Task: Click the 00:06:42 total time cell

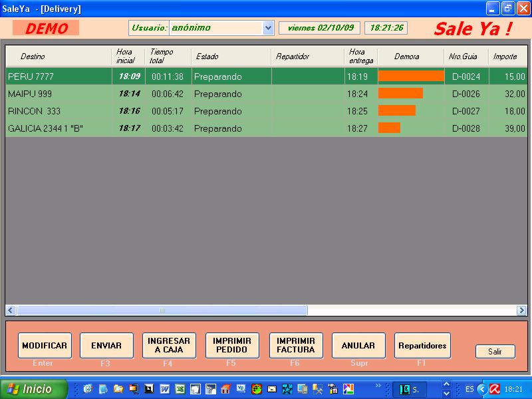Action: [168, 94]
